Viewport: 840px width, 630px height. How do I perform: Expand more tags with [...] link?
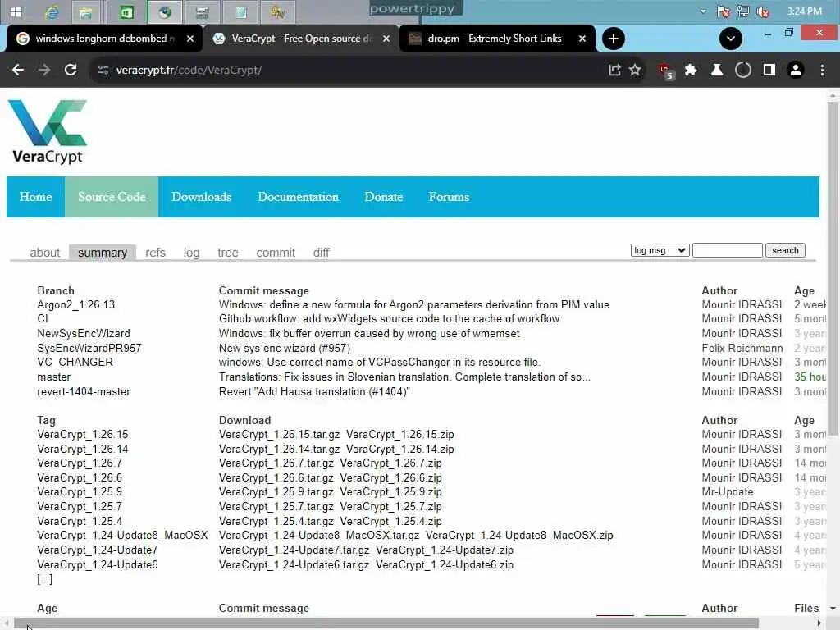pyautogui.click(x=44, y=579)
